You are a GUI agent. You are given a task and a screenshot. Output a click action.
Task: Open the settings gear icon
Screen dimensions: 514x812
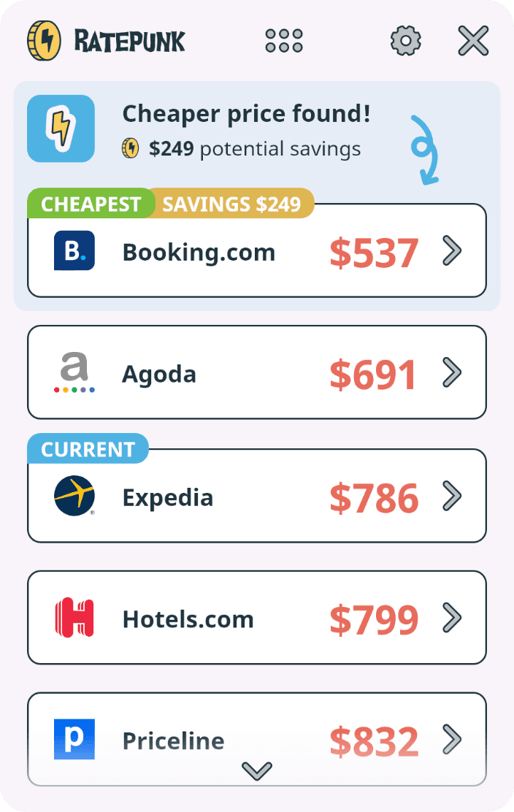click(x=405, y=41)
